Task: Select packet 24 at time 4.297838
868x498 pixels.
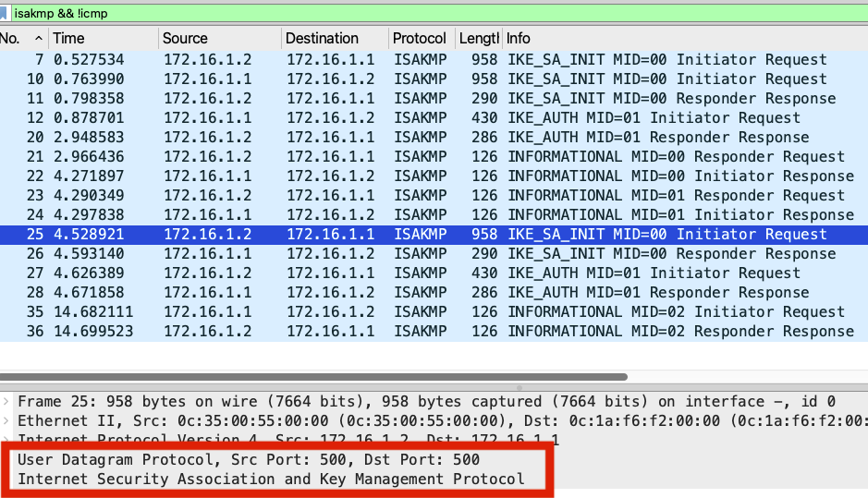Action: 434,214
